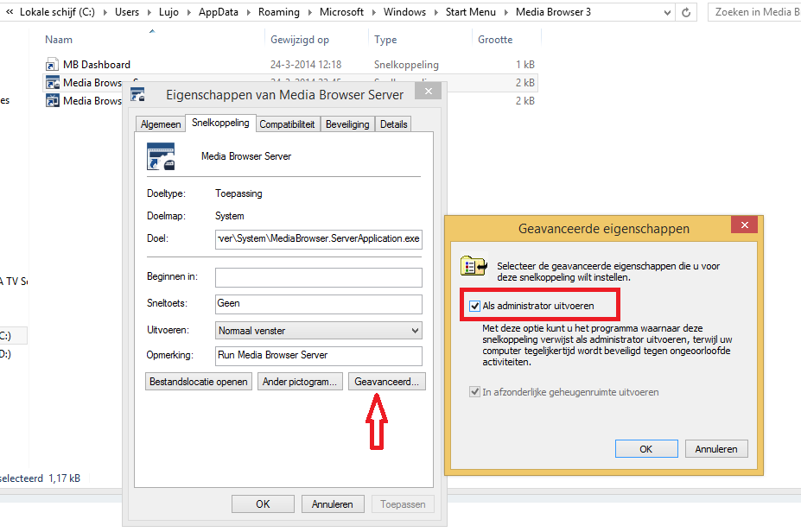Sort by the Type column header
This screenshot has width=801, height=532.
pyautogui.click(x=385, y=40)
